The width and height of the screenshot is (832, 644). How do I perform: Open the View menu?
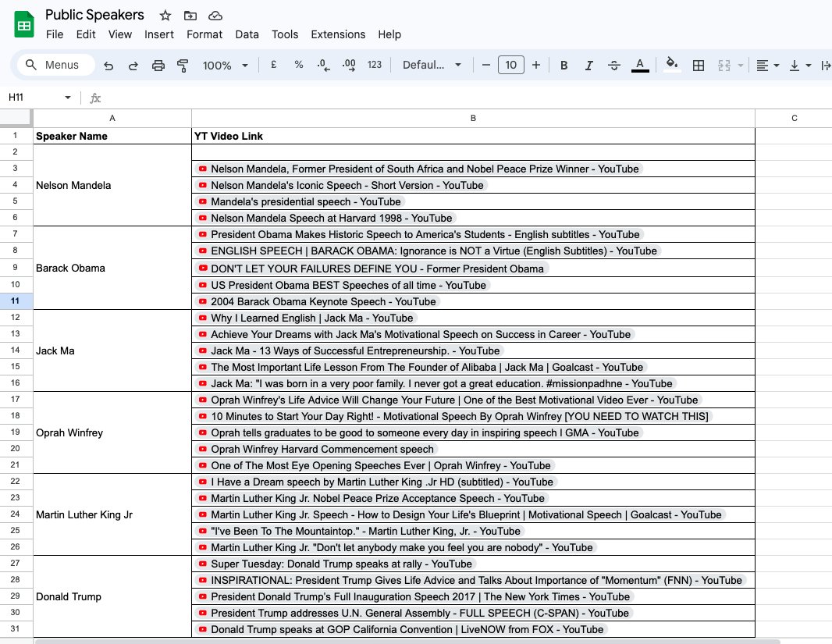tap(120, 34)
